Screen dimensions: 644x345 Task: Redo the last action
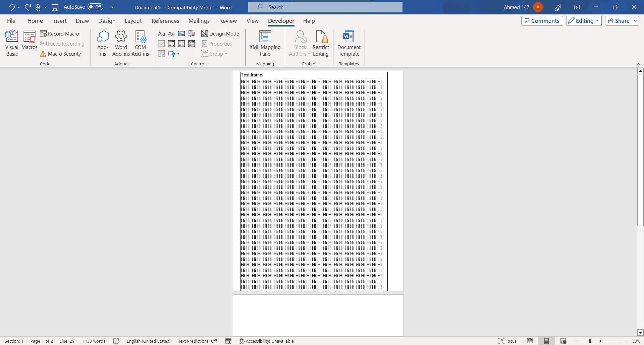pyautogui.click(x=28, y=7)
